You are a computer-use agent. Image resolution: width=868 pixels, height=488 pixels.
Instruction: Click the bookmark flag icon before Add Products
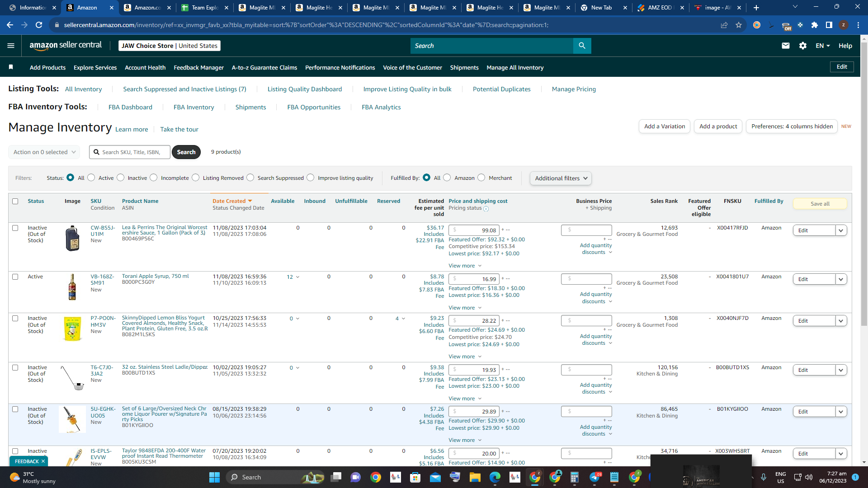coord(11,67)
